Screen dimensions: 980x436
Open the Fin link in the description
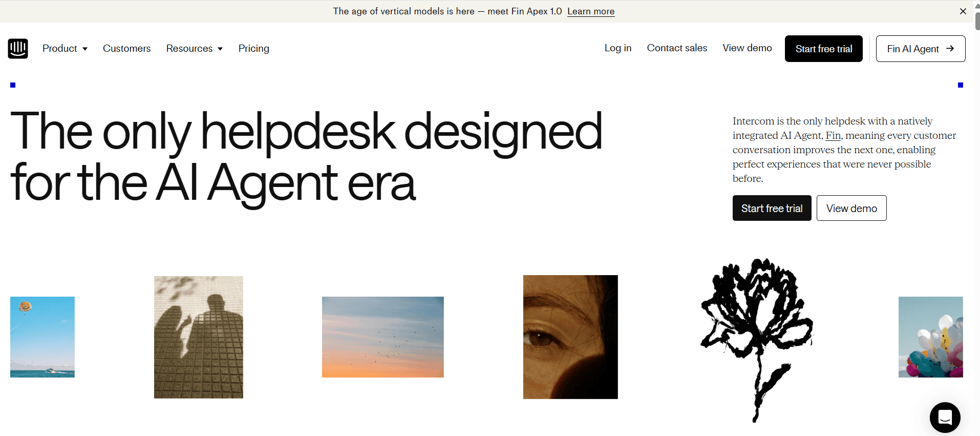833,136
